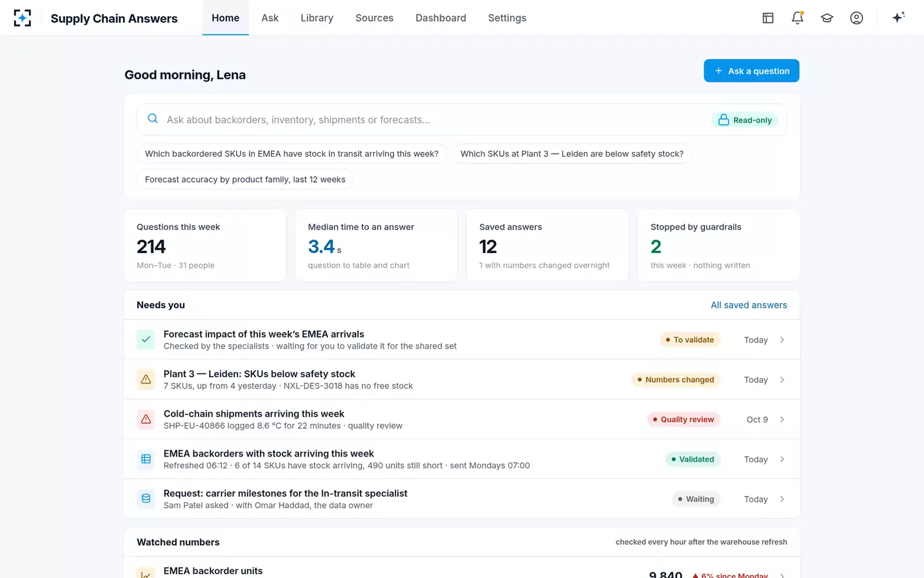
Task: Open the user profile icon
Action: click(857, 18)
